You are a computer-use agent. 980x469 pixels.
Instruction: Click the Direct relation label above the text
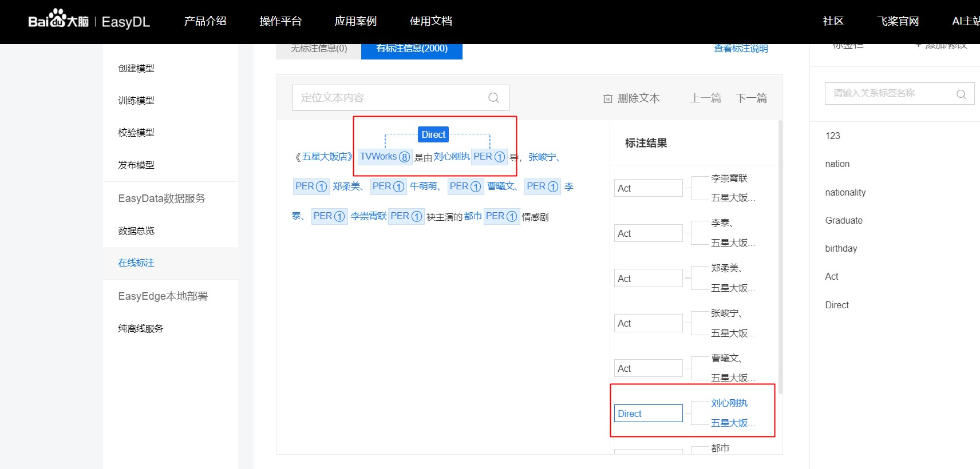click(433, 134)
